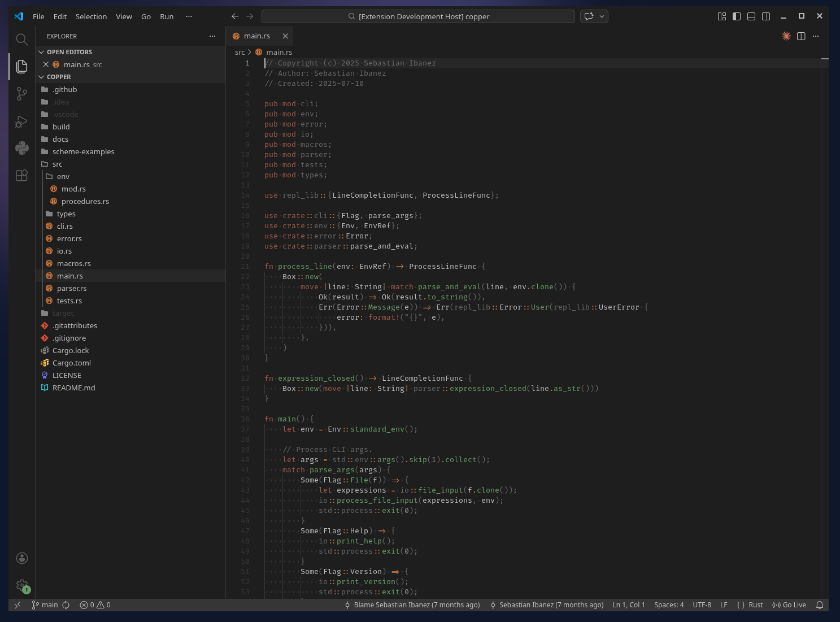Toggle the secondary side bar
Screen dimensions: 840x622
(x=766, y=16)
